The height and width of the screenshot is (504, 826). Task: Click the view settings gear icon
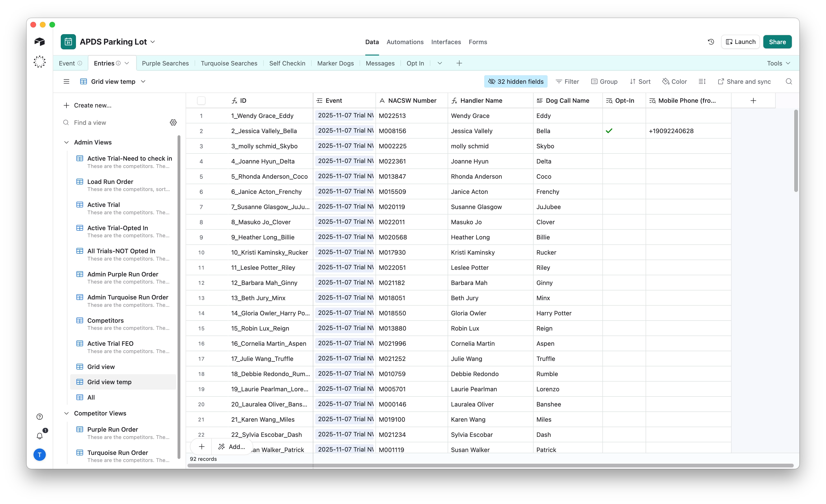(x=173, y=123)
